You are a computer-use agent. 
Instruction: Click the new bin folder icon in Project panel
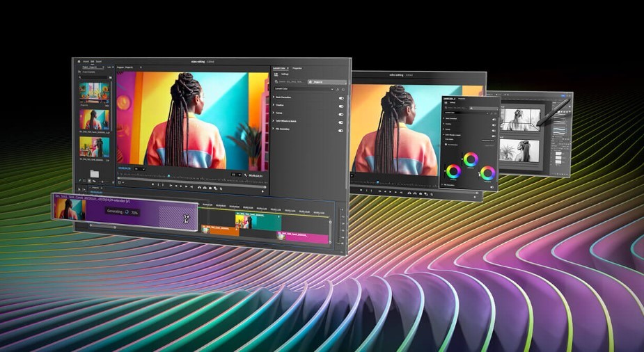click(x=95, y=173)
